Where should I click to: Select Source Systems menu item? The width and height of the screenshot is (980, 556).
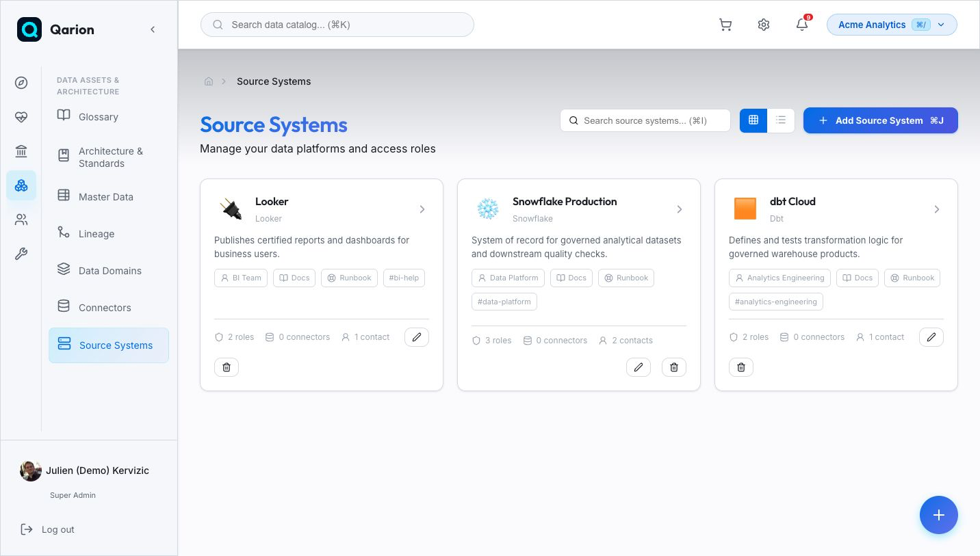coord(109,345)
